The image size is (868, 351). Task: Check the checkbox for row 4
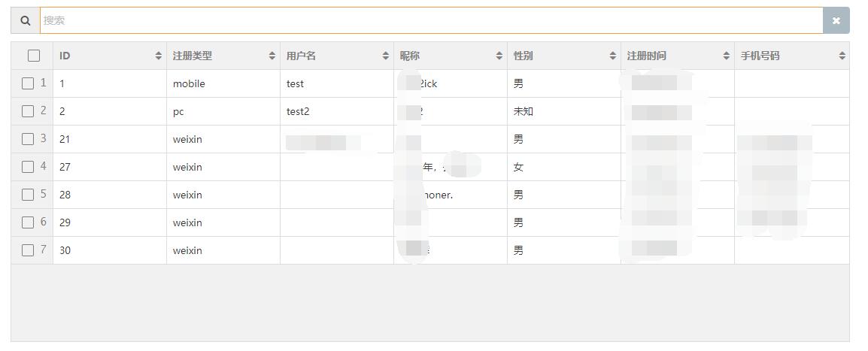[x=28, y=167]
